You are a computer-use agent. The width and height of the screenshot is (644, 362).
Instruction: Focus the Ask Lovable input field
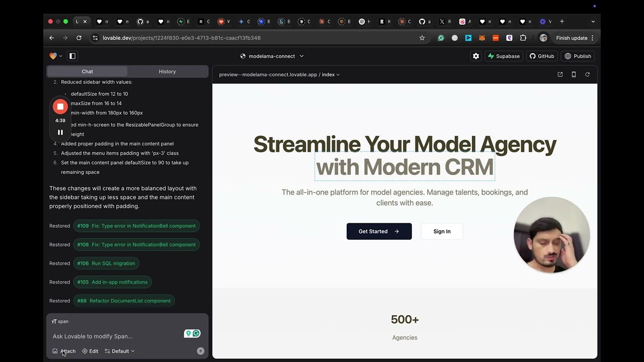click(x=117, y=336)
